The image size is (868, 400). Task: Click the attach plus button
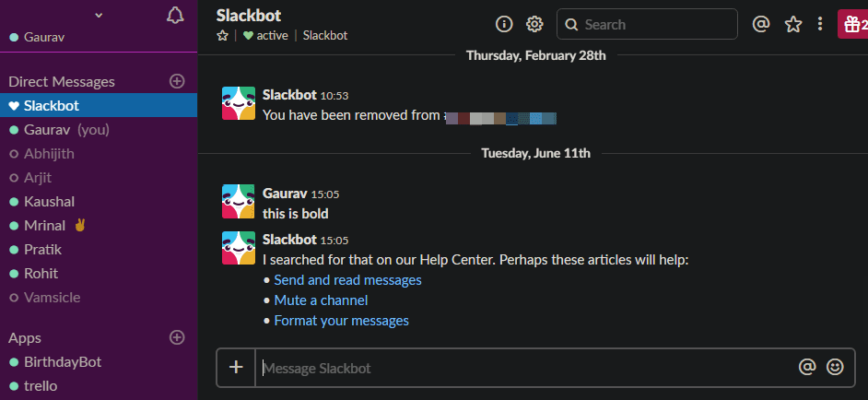(237, 368)
